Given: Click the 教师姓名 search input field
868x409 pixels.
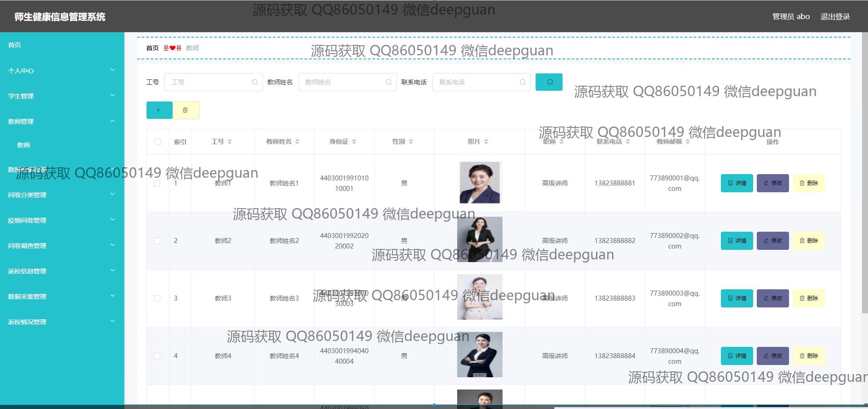Looking at the screenshot, I should pyautogui.click(x=347, y=82).
